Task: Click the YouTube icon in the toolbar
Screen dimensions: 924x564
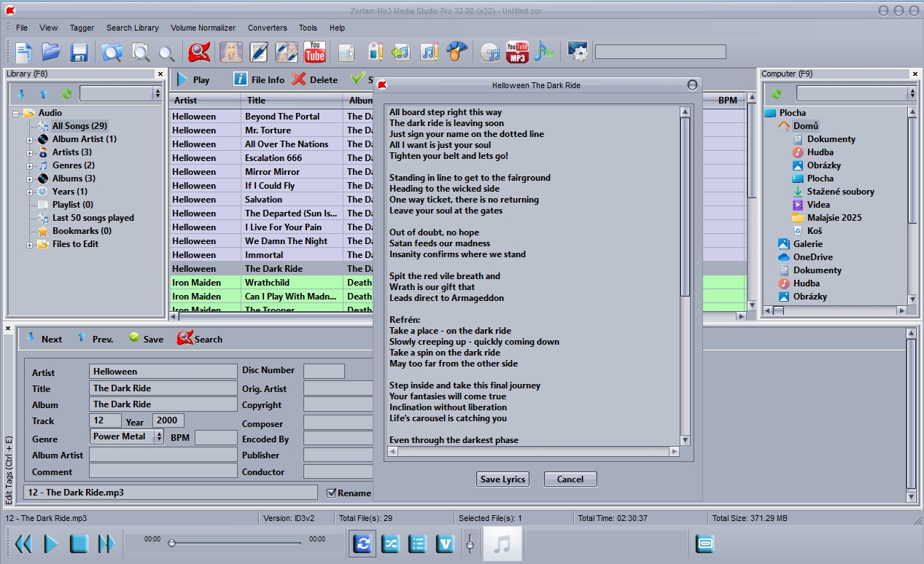Action: pyautogui.click(x=315, y=52)
